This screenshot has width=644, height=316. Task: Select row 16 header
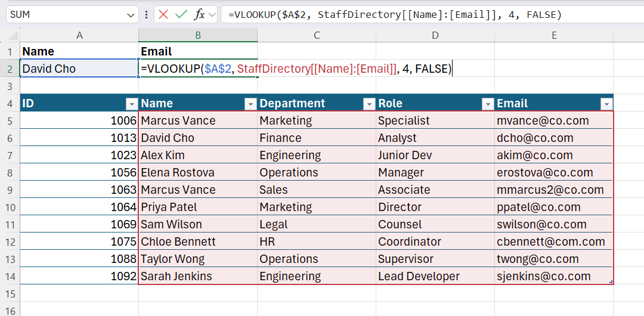(10, 310)
